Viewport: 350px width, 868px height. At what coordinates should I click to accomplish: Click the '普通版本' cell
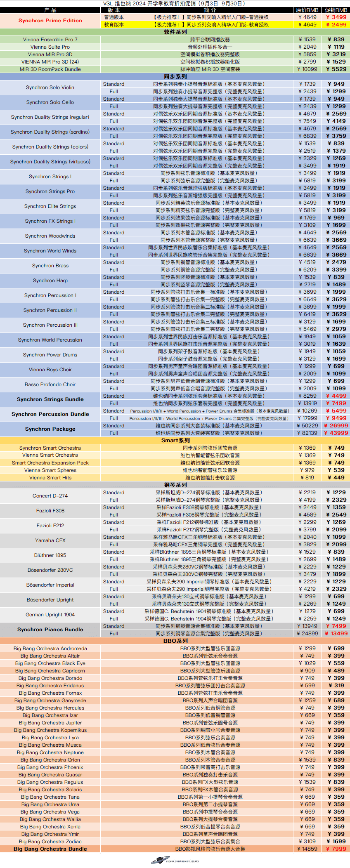point(114,17)
